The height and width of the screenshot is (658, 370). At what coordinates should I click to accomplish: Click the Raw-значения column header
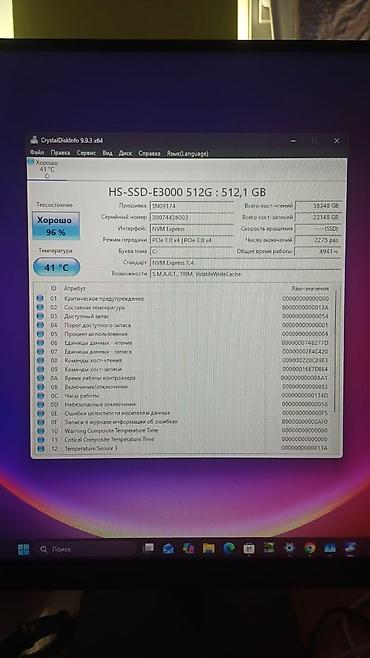[x=310, y=288]
